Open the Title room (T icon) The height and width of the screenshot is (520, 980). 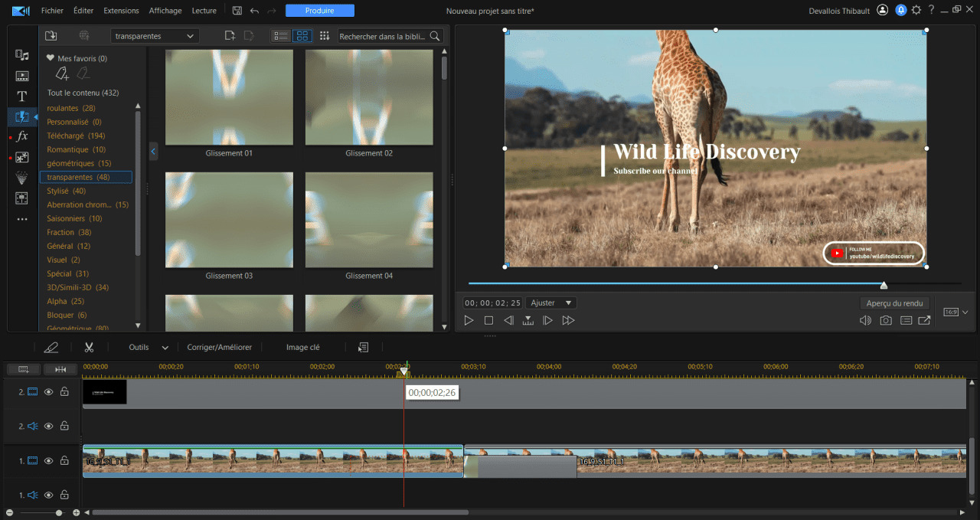point(22,96)
